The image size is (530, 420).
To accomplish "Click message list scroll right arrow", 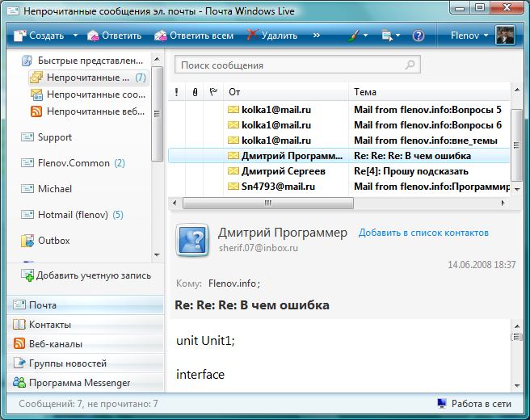I will pos(503,203).
